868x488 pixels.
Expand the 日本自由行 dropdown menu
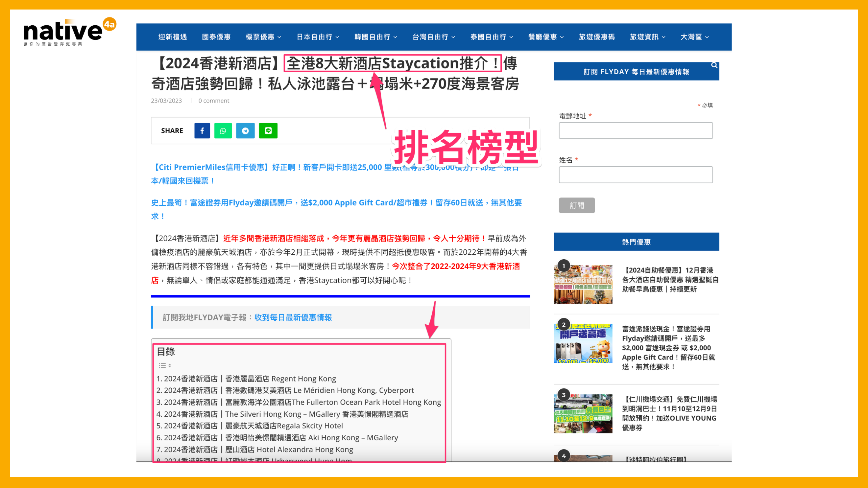pos(317,37)
